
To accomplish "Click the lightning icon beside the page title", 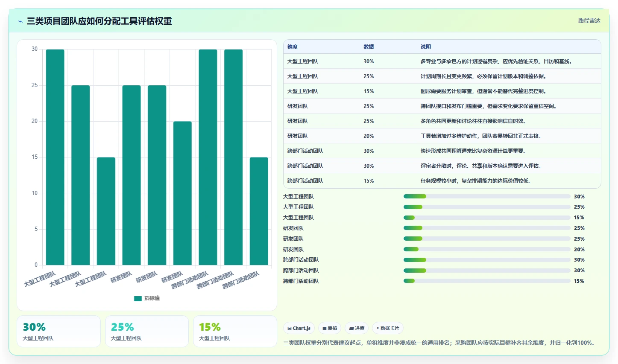I will pyautogui.click(x=20, y=21).
